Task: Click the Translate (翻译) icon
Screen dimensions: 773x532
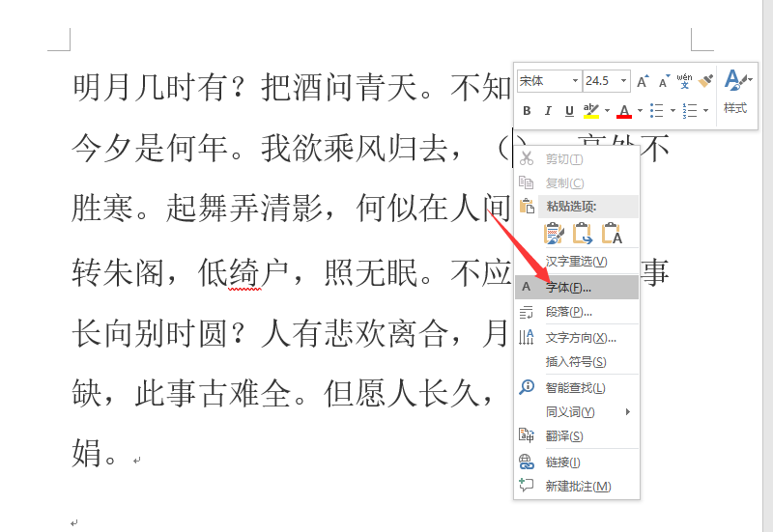Action: point(527,435)
